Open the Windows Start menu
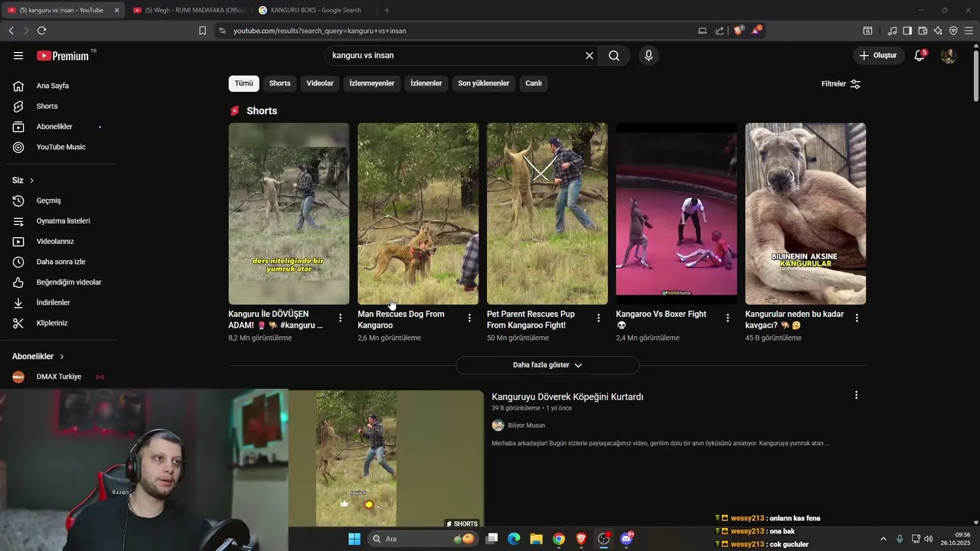980x551 pixels. pyautogui.click(x=354, y=539)
